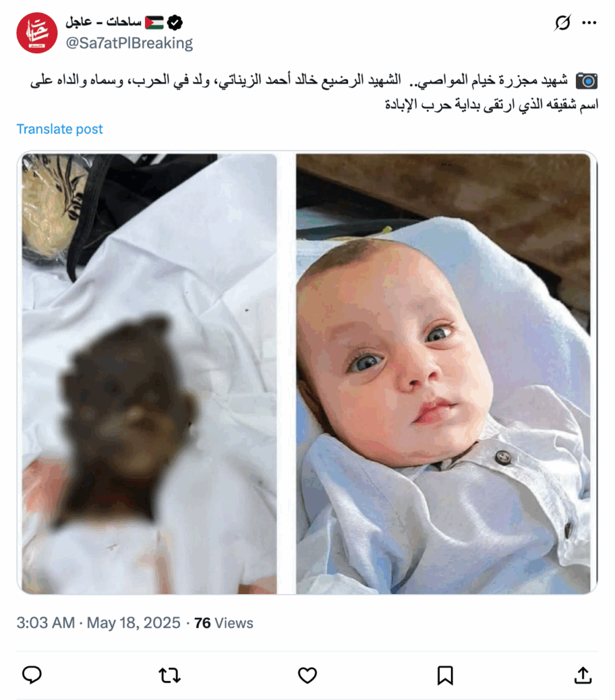
Task: Click the reply speech bubble icon
Action: [31, 675]
